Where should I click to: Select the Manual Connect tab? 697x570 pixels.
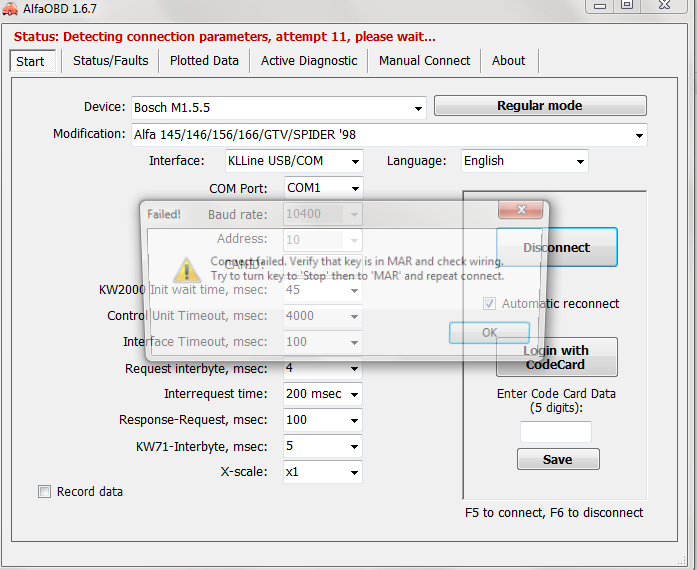(424, 60)
